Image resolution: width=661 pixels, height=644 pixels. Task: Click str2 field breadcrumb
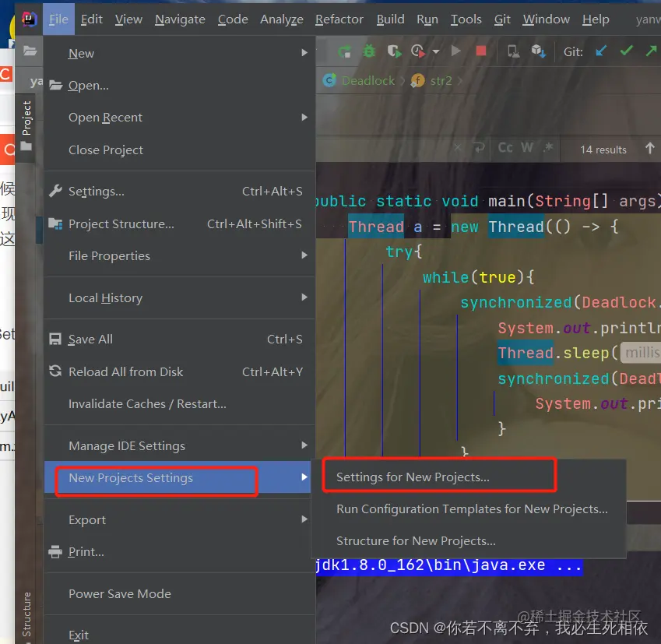[431, 80]
